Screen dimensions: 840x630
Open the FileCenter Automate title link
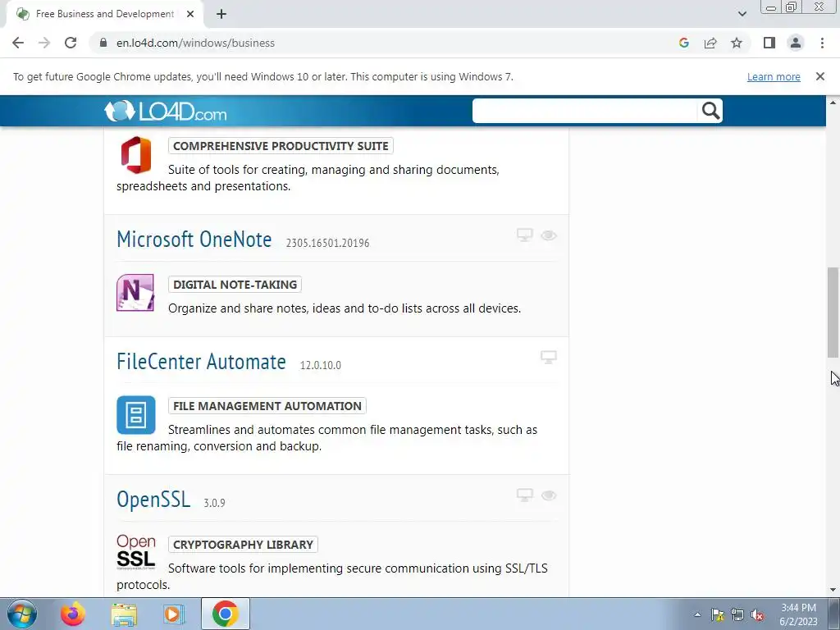coord(202,362)
